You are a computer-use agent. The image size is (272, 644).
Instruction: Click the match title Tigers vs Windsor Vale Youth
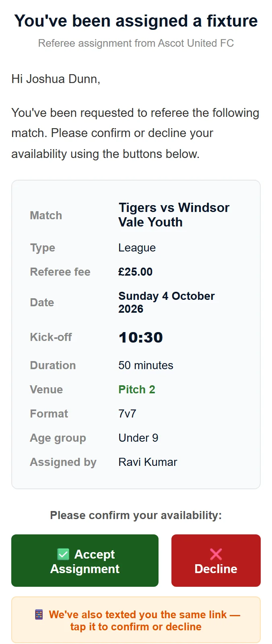(174, 215)
